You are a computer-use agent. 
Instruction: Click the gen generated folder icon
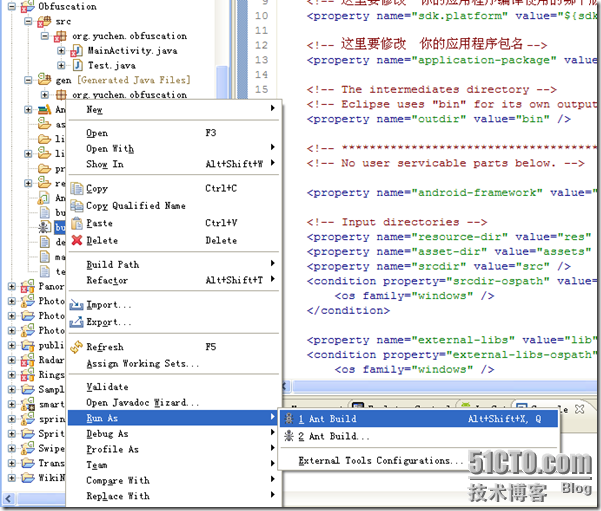click(x=44, y=80)
